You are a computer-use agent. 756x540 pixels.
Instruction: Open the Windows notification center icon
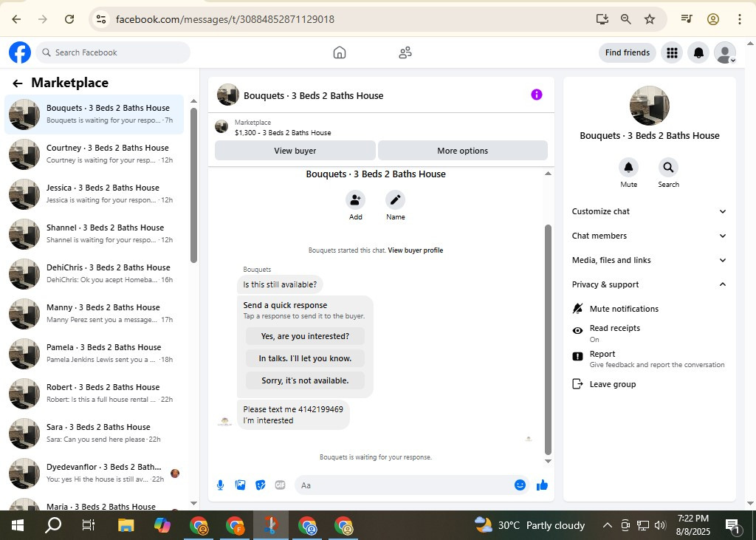click(x=732, y=525)
